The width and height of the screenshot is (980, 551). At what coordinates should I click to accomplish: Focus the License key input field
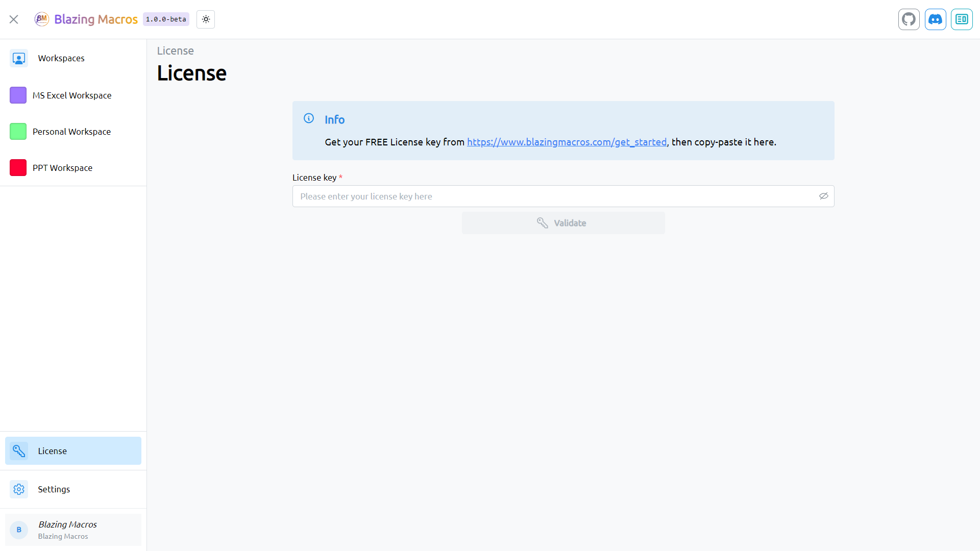point(563,196)
